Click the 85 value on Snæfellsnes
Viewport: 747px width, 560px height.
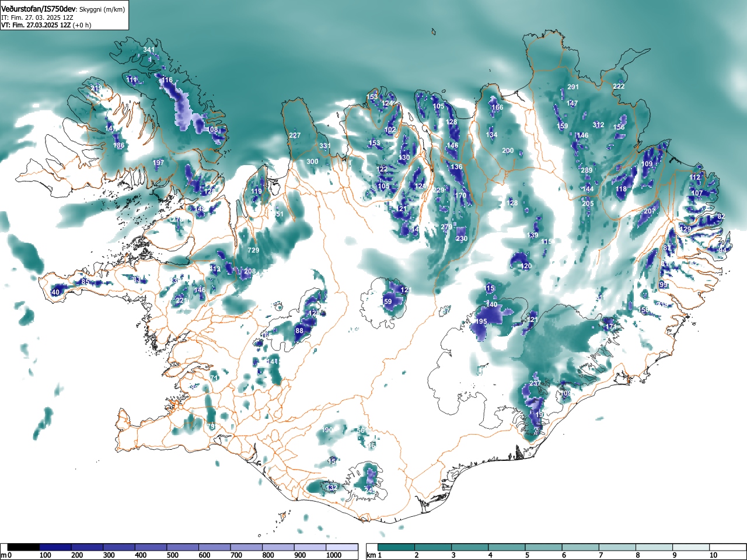point(85,282)
